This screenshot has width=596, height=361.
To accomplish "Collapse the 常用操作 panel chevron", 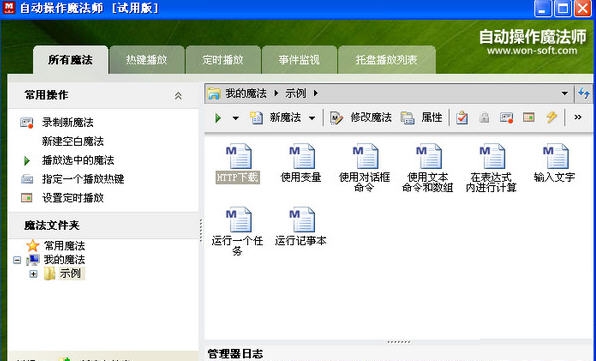I will click(x=178, y=96).
